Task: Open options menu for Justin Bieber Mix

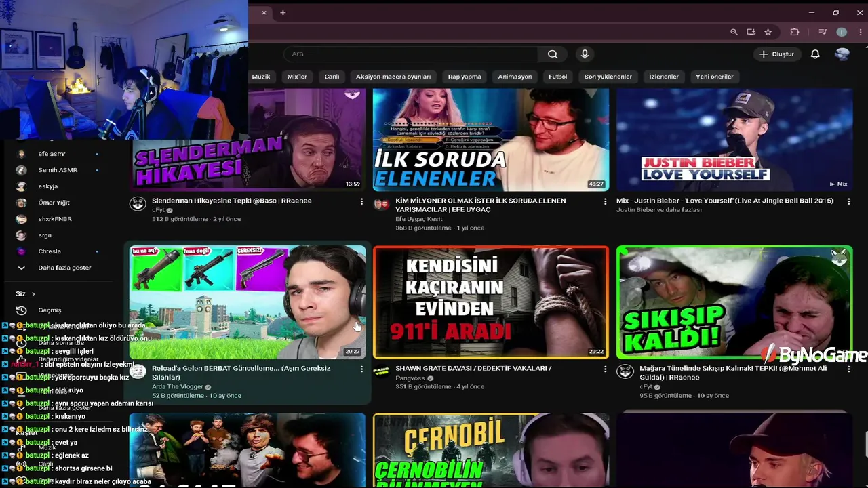Action: [x=849, y=201]
